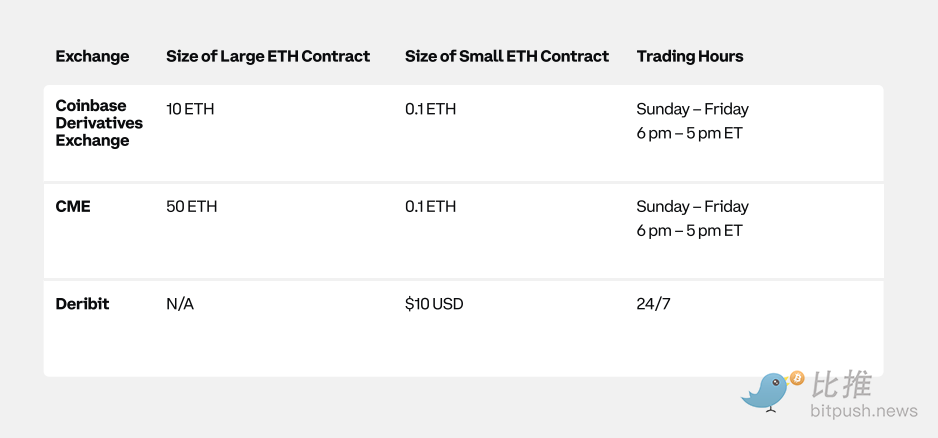Click the N/A cell in Deribit row
This screenshot has width=938, height=438.
pos(180,303)
